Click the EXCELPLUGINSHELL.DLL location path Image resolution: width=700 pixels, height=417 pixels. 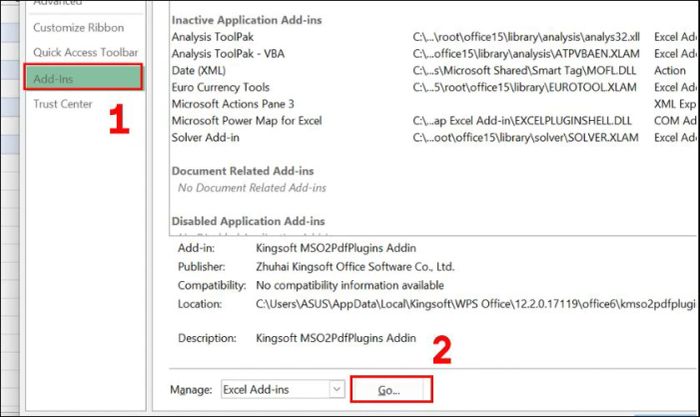tap(523, 120)
